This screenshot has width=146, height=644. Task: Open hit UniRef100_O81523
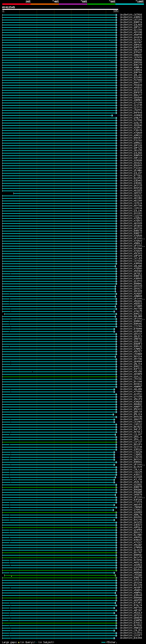click(x=131, y=196)
